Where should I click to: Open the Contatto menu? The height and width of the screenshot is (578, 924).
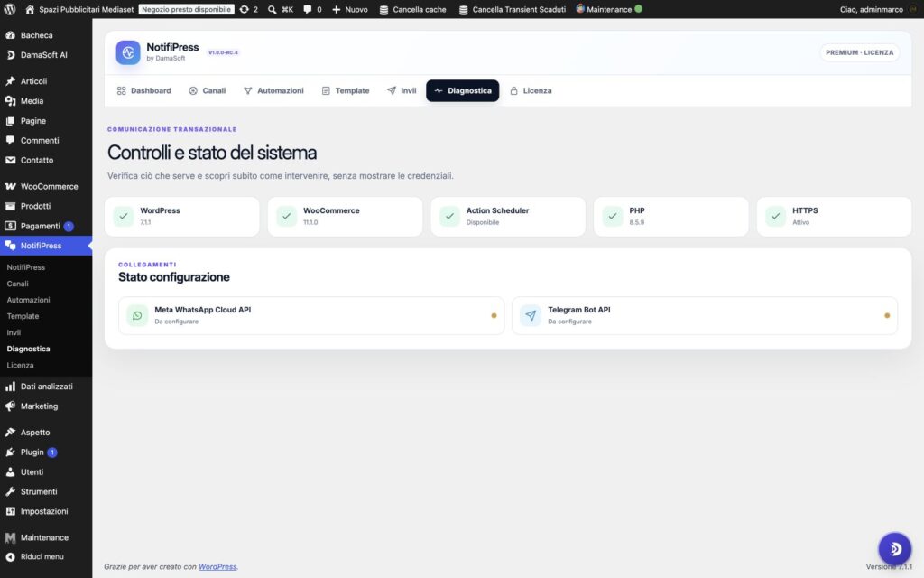coord(46,160)
